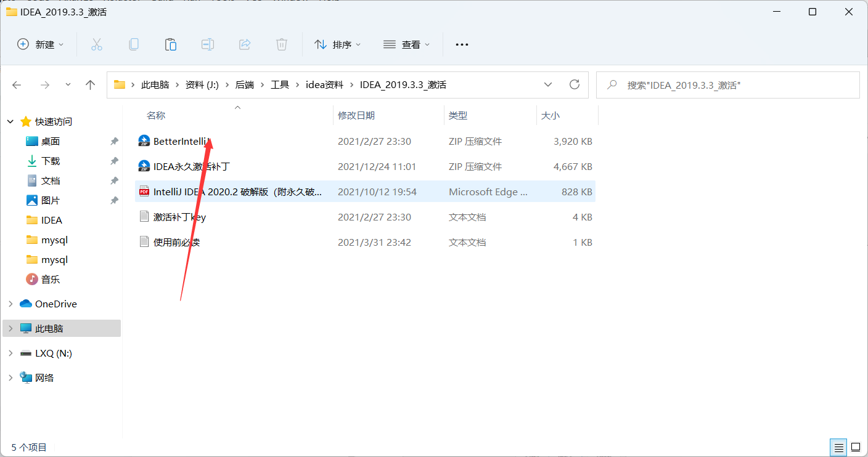Click the date 2021/10/12 19:54
Viewport: 868px width, 457px height.
click(377, 192)
